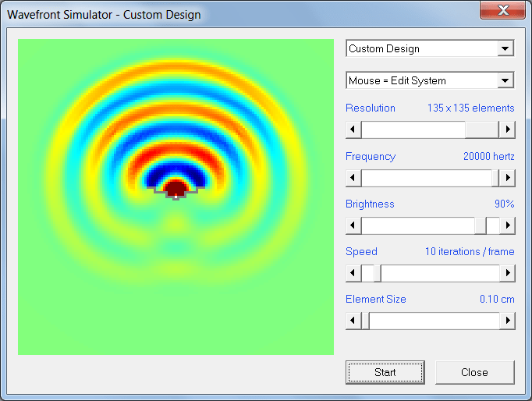Click the Resolution label
532x401 pixels.
coord(371,108)
